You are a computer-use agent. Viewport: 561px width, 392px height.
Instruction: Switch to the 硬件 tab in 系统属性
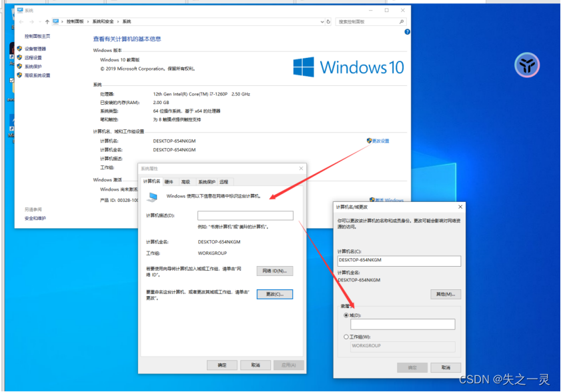[169, 182]
